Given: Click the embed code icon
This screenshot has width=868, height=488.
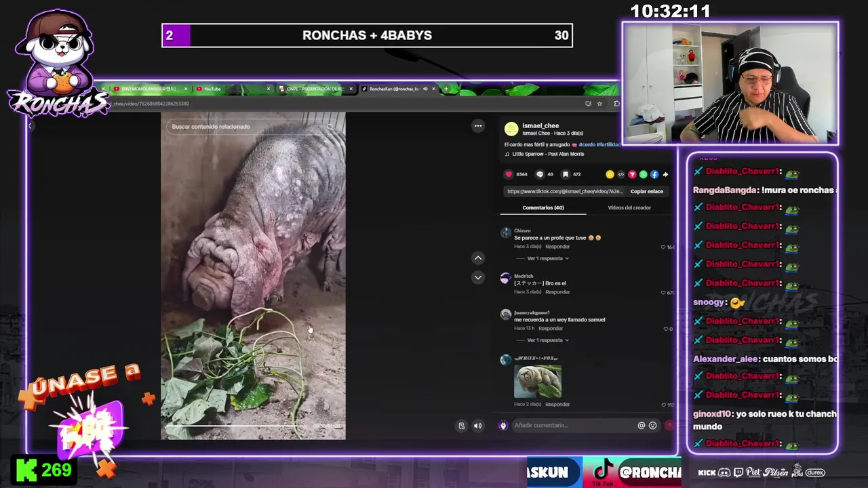Looking at the screenshot, I should pos(620,174).
